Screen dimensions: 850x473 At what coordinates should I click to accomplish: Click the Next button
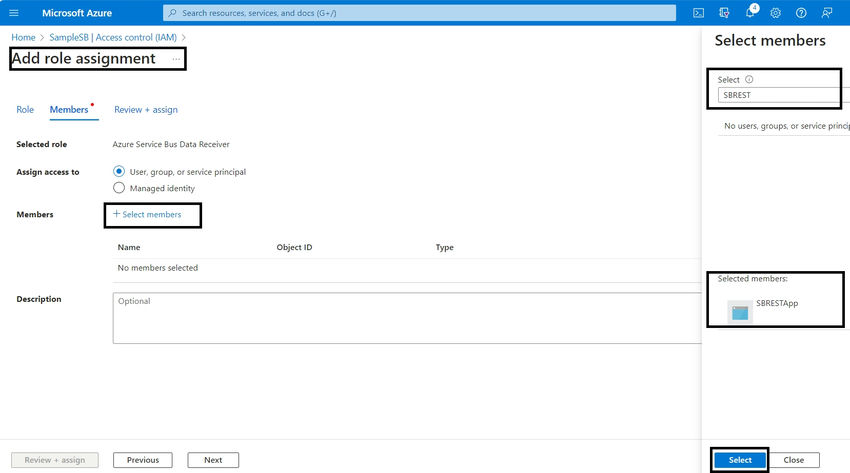[x=213, y=460]
